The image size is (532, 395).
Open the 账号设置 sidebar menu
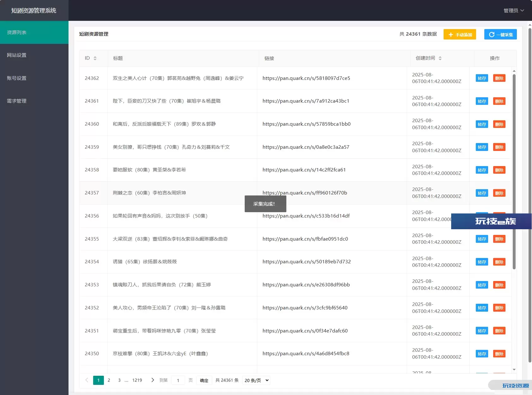coord(34,78)
